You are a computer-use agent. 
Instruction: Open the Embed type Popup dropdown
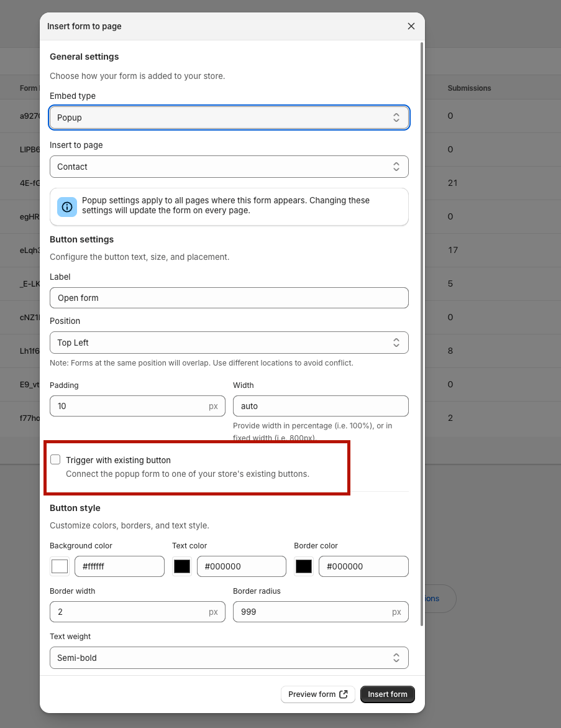coord(229,117)
